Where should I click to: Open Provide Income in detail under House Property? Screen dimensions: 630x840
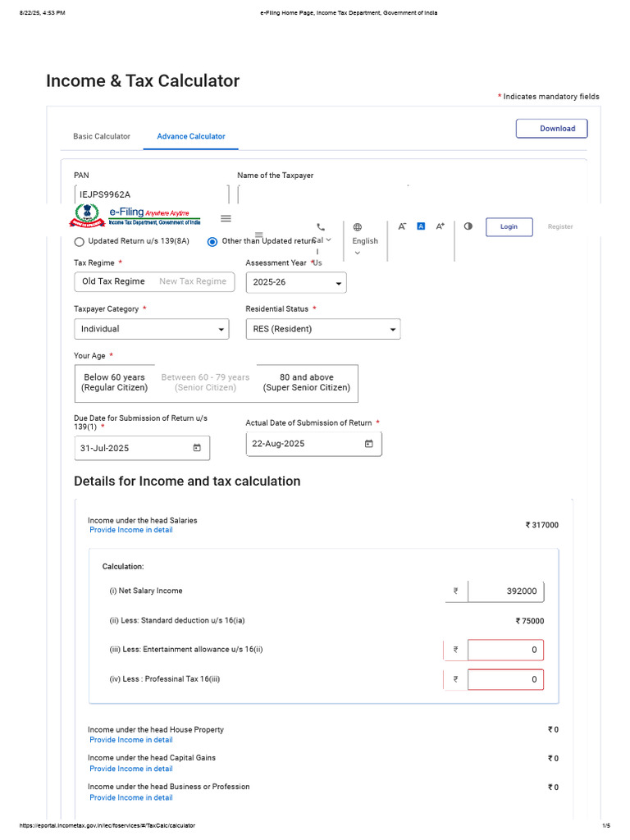coord(131,740)
